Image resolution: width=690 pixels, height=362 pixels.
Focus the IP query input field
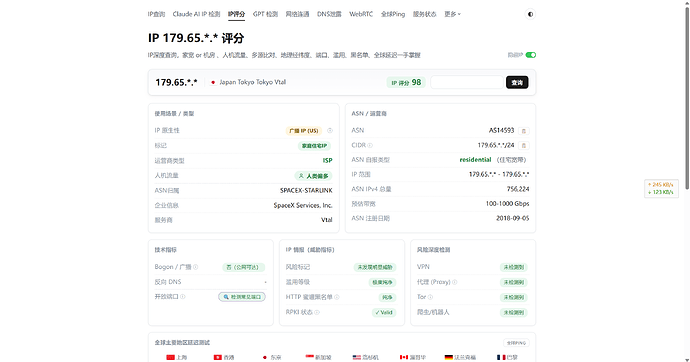click(467, 82)
